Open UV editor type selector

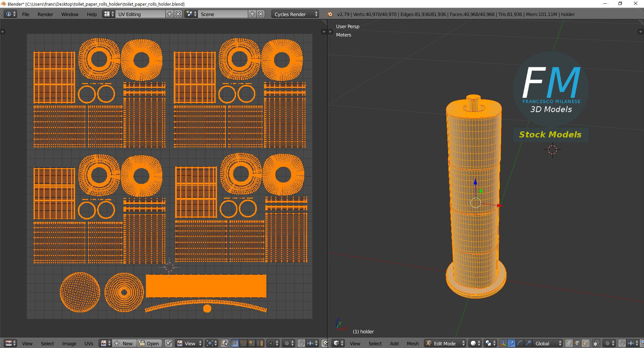pyautogui.click(x=11, y=343)
